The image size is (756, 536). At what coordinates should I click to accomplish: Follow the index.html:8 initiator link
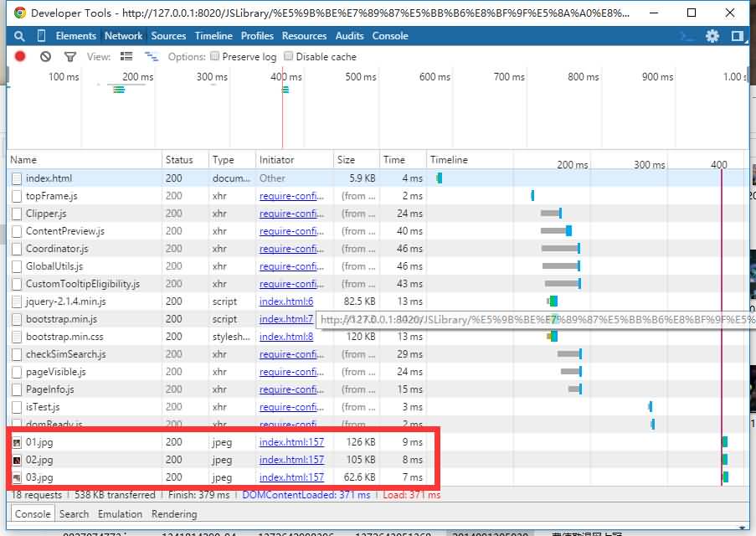point(286,337)
